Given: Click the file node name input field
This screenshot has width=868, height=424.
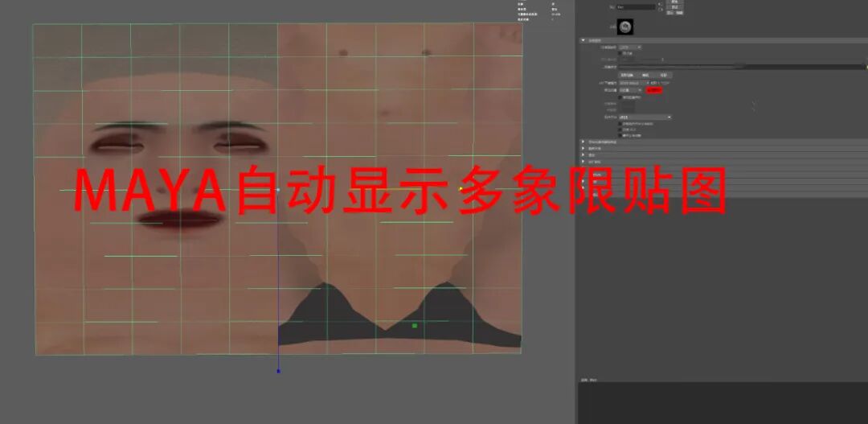Looking at the screenshot, I should coord(637,7).
